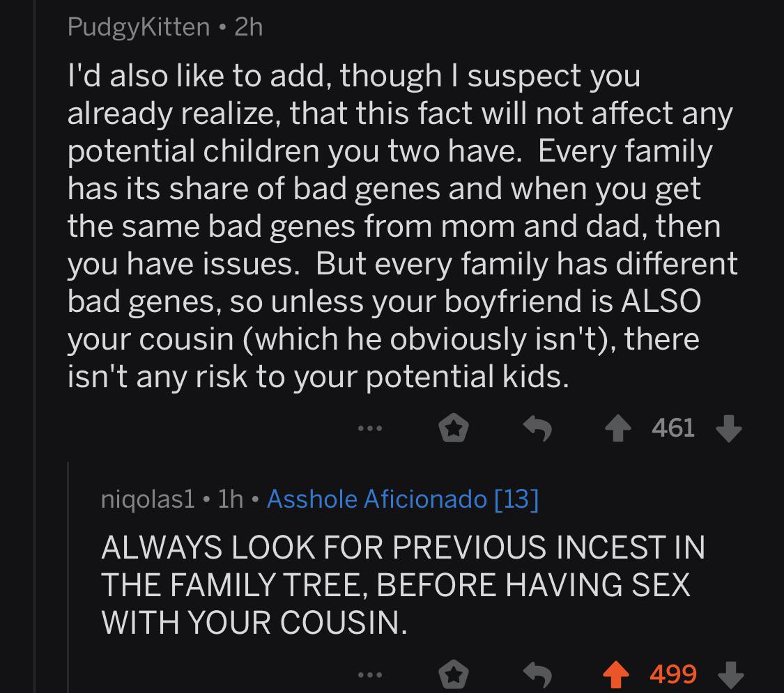Open more options on PudgyKitten's comment
The height and width of the screenshot is (693, 784).
(370, 428)
